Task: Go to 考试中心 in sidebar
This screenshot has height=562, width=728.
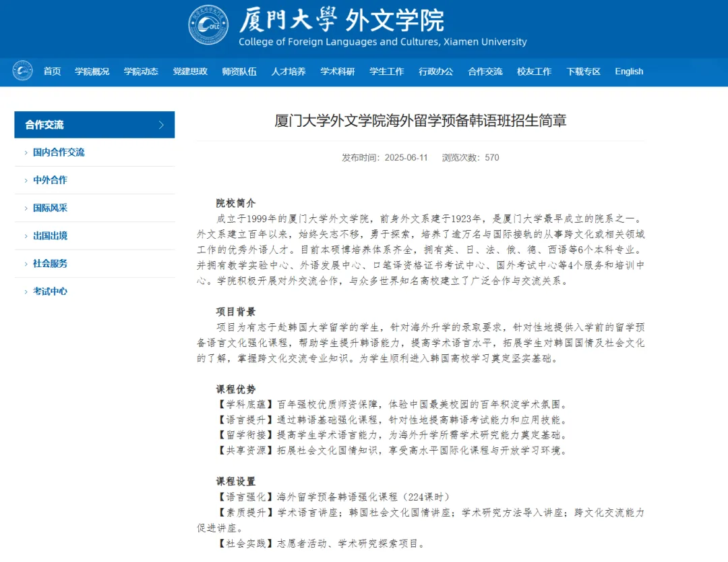Action: [50, 292]
